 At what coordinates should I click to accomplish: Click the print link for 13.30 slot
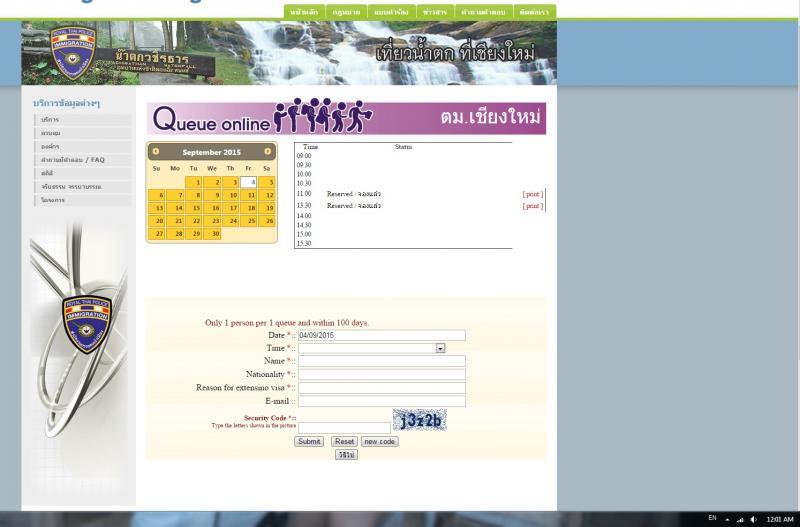(532, 206)
